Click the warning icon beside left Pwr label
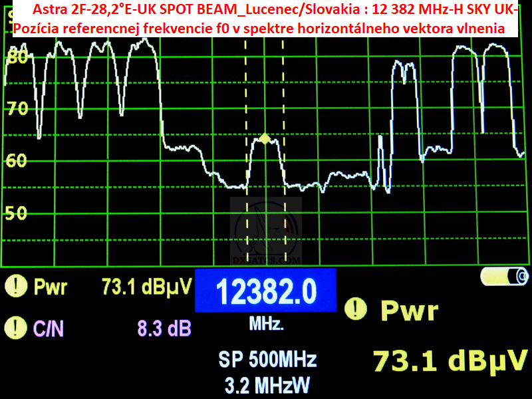 point(15,287)
